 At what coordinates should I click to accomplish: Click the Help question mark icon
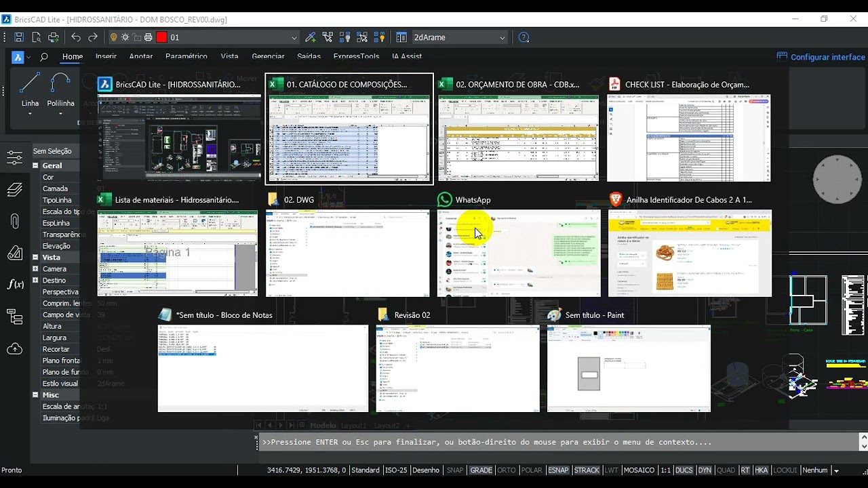[524, 37]
